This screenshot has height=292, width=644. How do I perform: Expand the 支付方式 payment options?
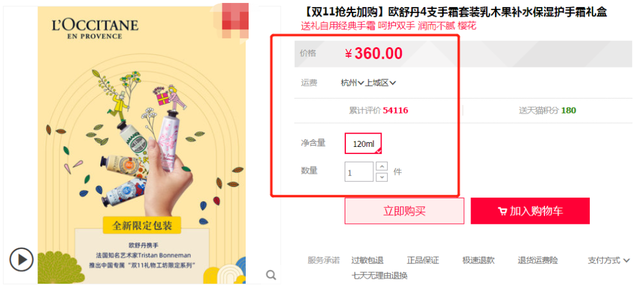coord(608,260)
